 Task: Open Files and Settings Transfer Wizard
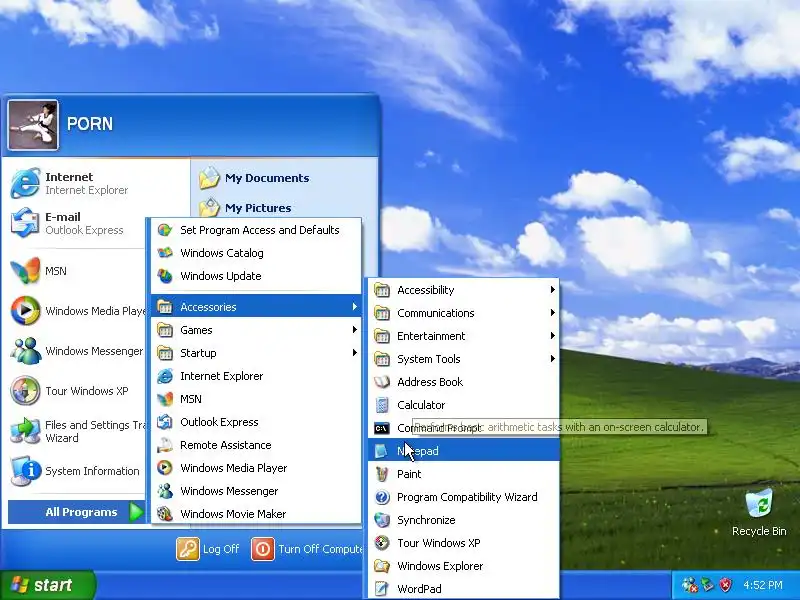pyautogui.click(x=77, y=431)
